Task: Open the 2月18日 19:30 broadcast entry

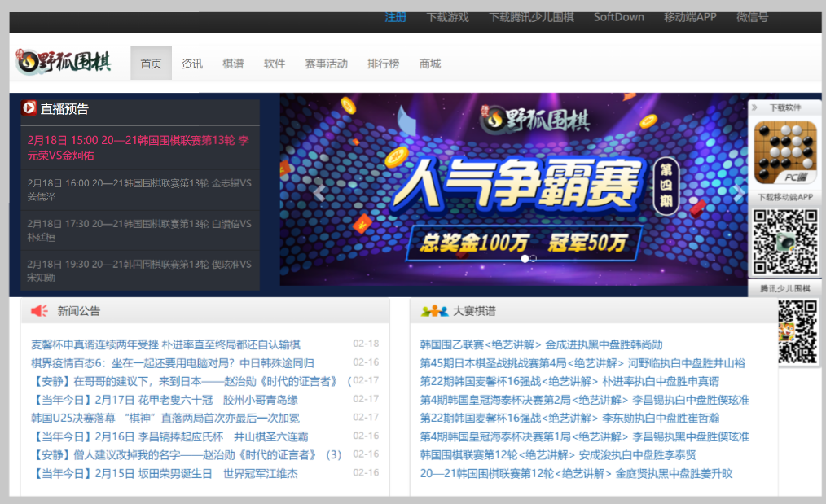Action: click(x=140, y=270)
